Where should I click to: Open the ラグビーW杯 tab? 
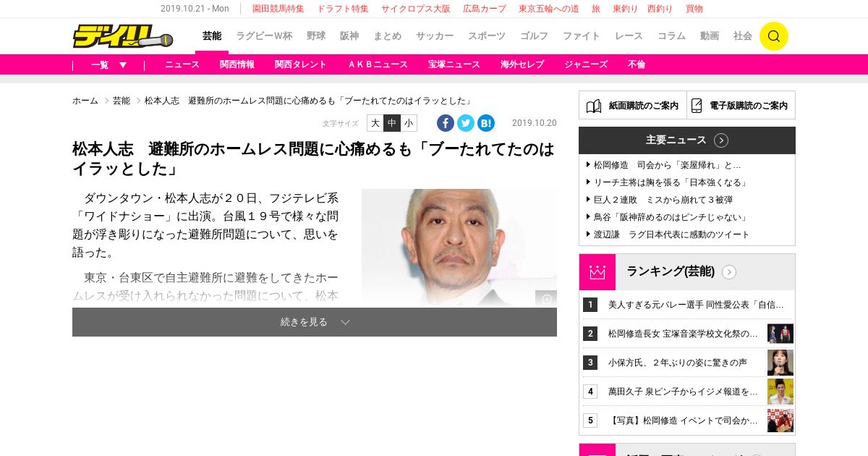(264, 36)
